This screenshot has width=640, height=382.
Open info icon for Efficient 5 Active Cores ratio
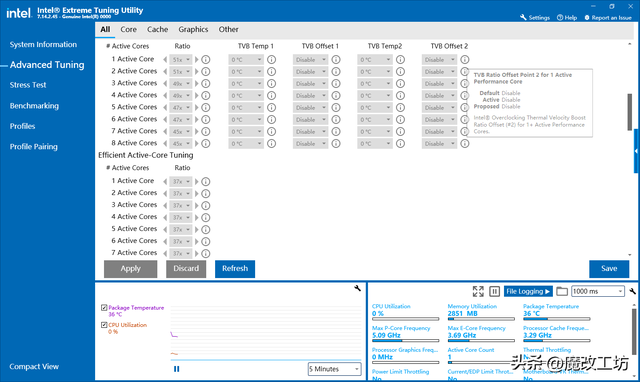click(206, 229)
